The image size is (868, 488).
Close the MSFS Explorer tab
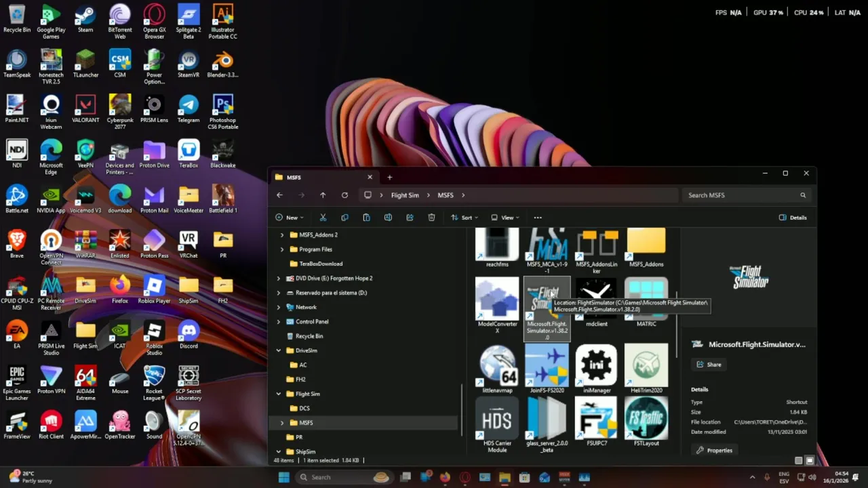370,177
